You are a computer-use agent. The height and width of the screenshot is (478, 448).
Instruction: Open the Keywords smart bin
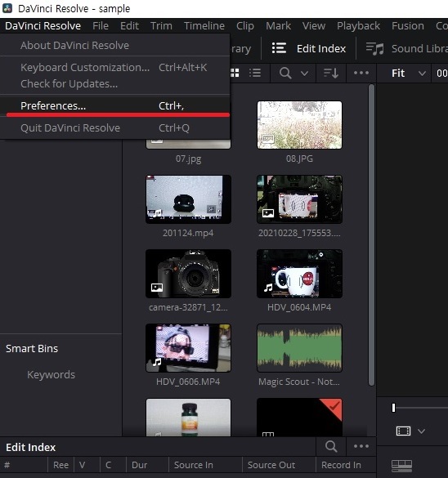coord(51,375)
